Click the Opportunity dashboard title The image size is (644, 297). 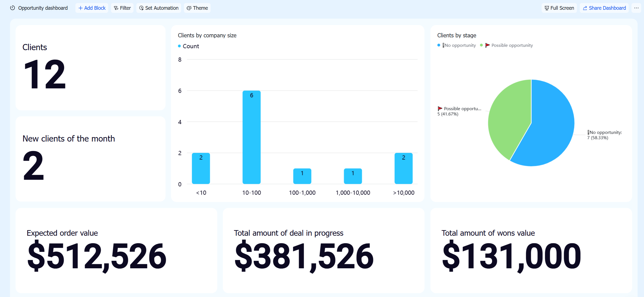[x=43, y=8]
